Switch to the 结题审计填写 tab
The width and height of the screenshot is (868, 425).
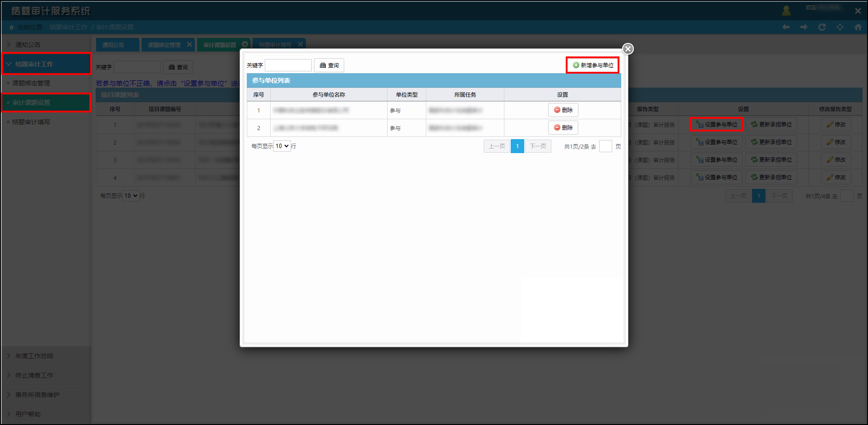point(275,45)
